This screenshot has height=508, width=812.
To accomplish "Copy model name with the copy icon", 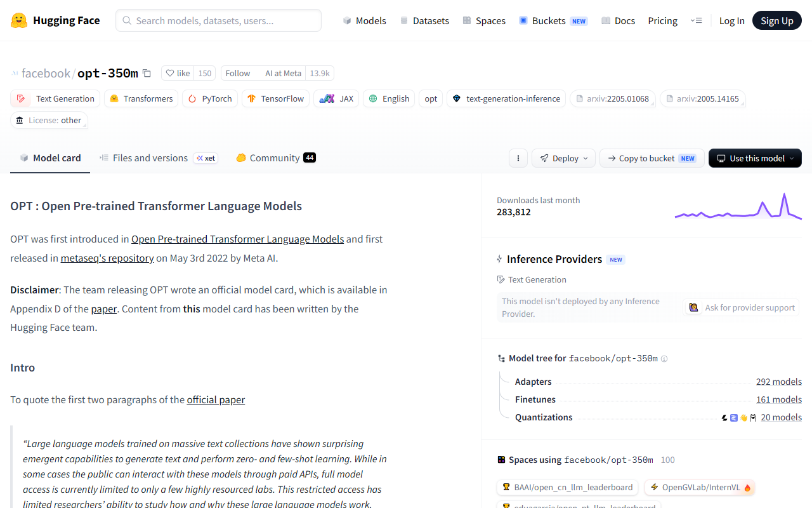I will (x=147, y=73).
